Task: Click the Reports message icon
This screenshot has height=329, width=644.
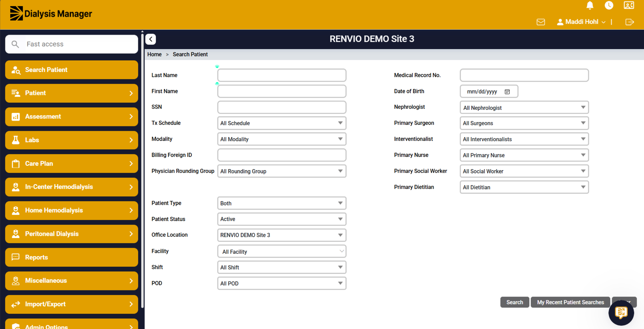Action: (x=16, y=257)
